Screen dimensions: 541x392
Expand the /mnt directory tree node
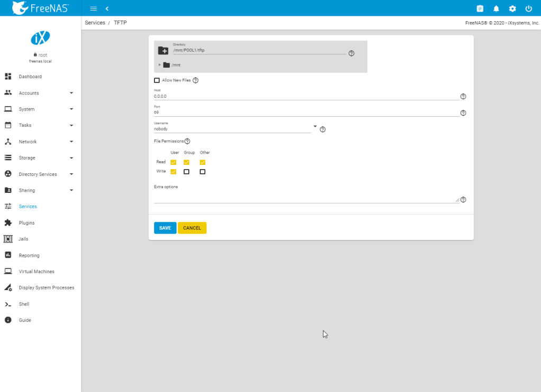click(x=160, y=65)
